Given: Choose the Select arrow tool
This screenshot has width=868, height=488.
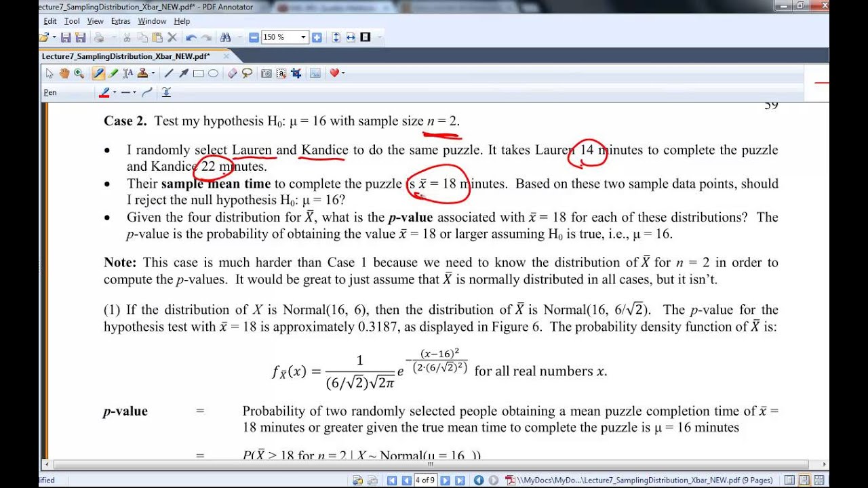Looking at the screenshot, I should [x=50, y=73].
